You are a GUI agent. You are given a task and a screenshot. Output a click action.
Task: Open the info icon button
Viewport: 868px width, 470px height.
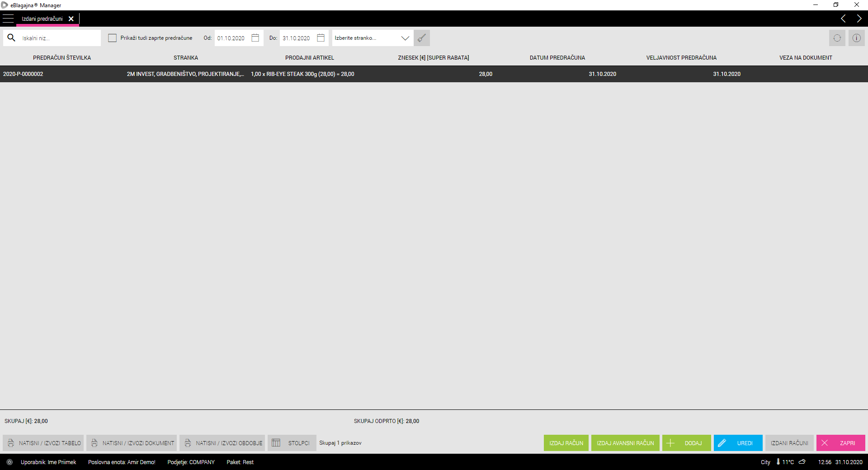point(856,38)
